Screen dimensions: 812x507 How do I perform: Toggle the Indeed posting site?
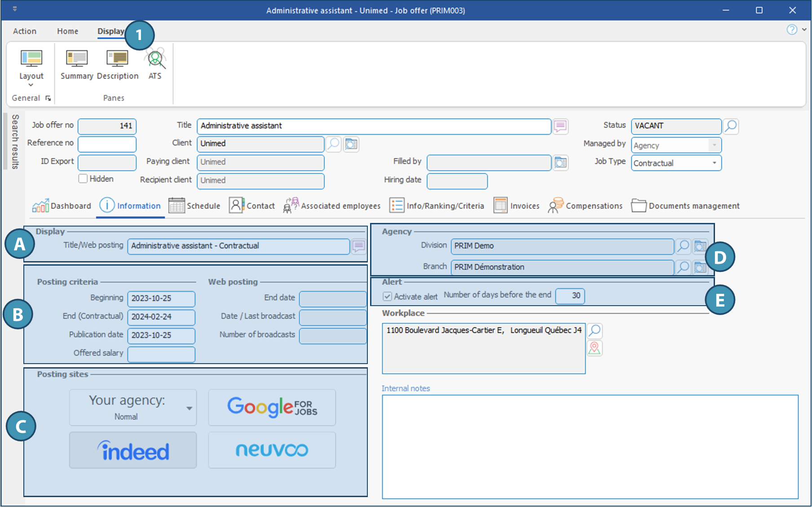click(133, 450)
